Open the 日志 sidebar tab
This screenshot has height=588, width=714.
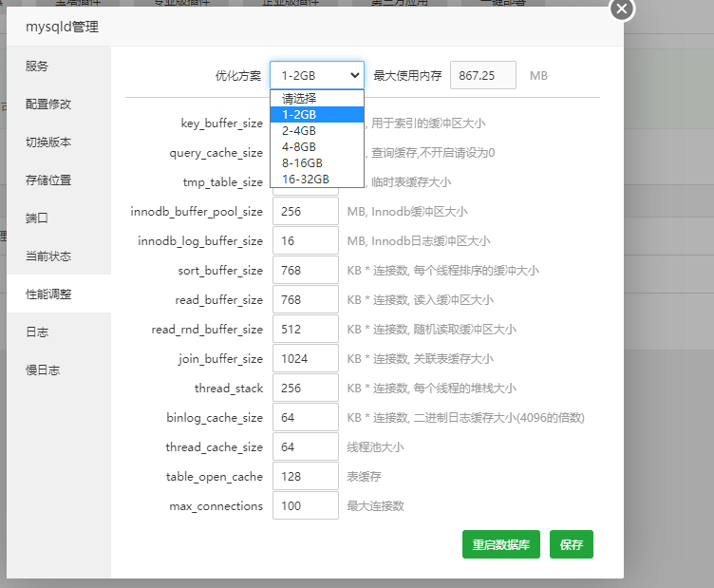pyautogui.click(x=59, y=332)
